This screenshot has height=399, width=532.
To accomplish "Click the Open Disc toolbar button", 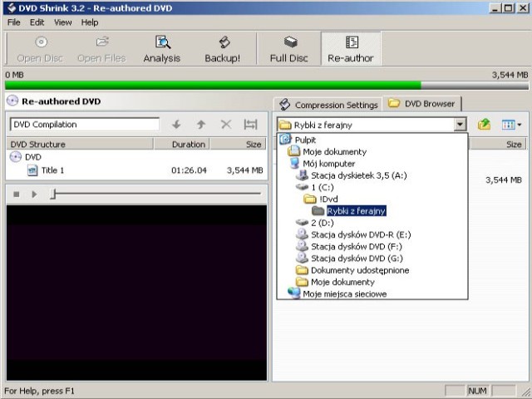I will tap(40, 49).
